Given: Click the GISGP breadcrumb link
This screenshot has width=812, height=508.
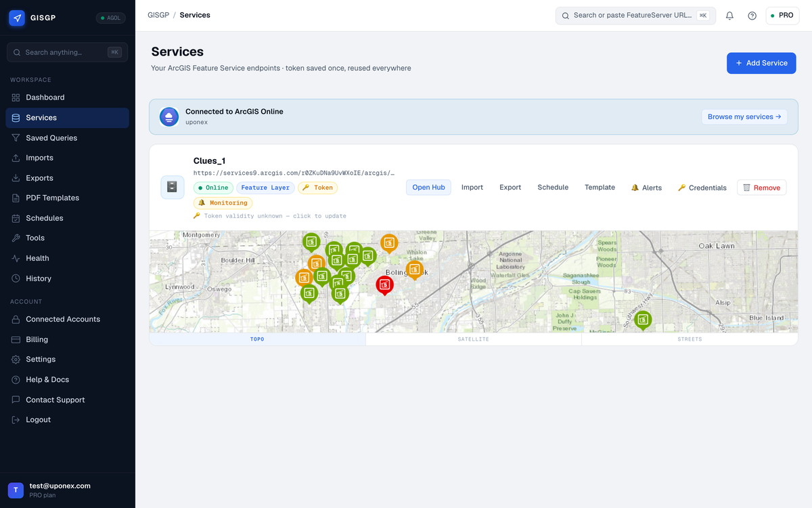Looking at the screenshot, I should [x=158, y=15].
